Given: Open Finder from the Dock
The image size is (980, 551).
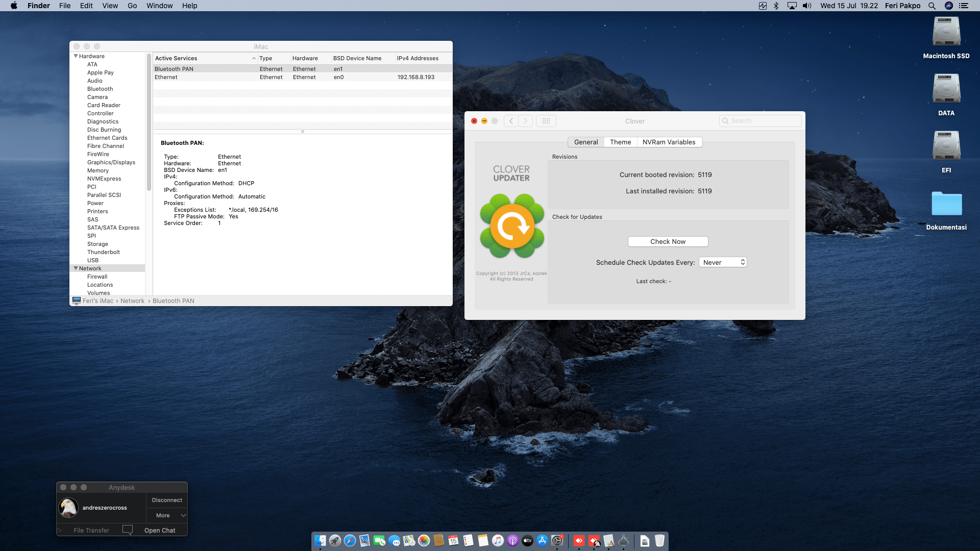Looking at the screenshot, I should click(x=320, y=541).
